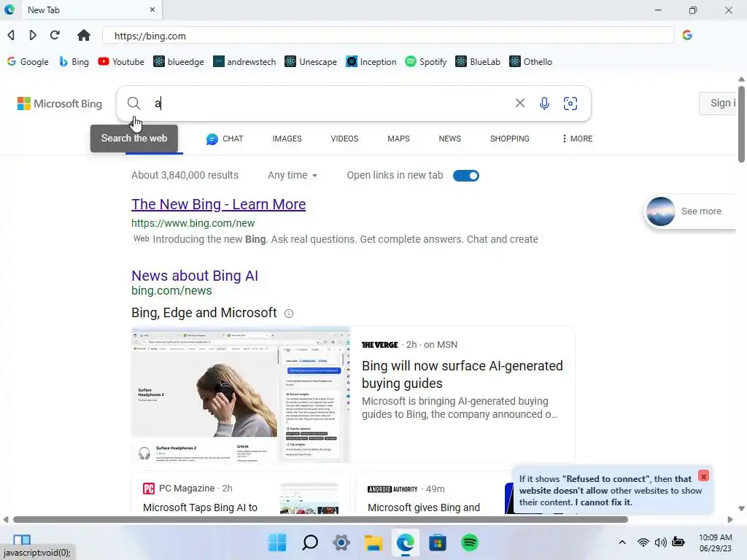Open the Wi-Fi network tray icon
Image resolution: width=747 pixels, height=560 pixels.
[643, 542]
